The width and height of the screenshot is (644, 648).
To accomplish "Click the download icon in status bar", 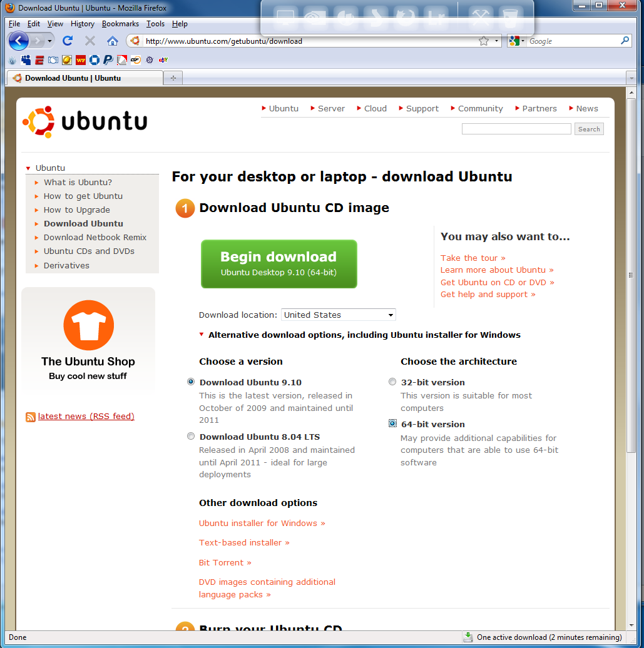I will tap(468, 637).
